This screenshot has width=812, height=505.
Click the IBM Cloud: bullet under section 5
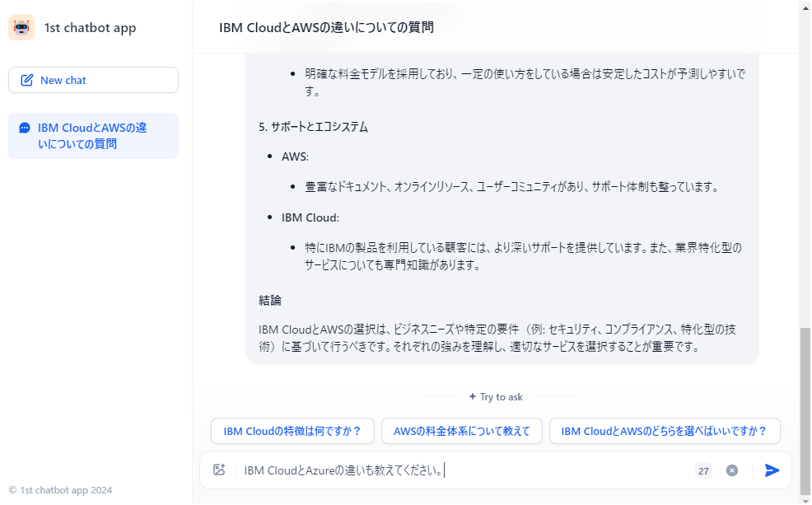310,217
